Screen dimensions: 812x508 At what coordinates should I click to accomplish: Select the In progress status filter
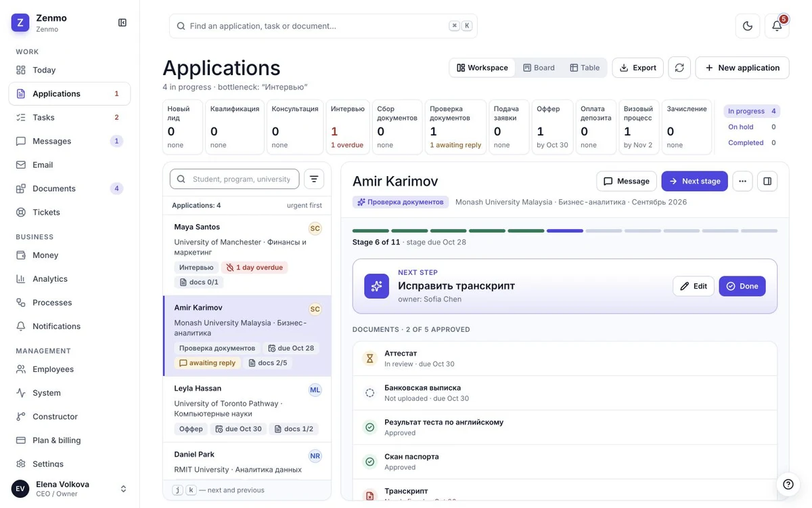[x=752, y=111]
